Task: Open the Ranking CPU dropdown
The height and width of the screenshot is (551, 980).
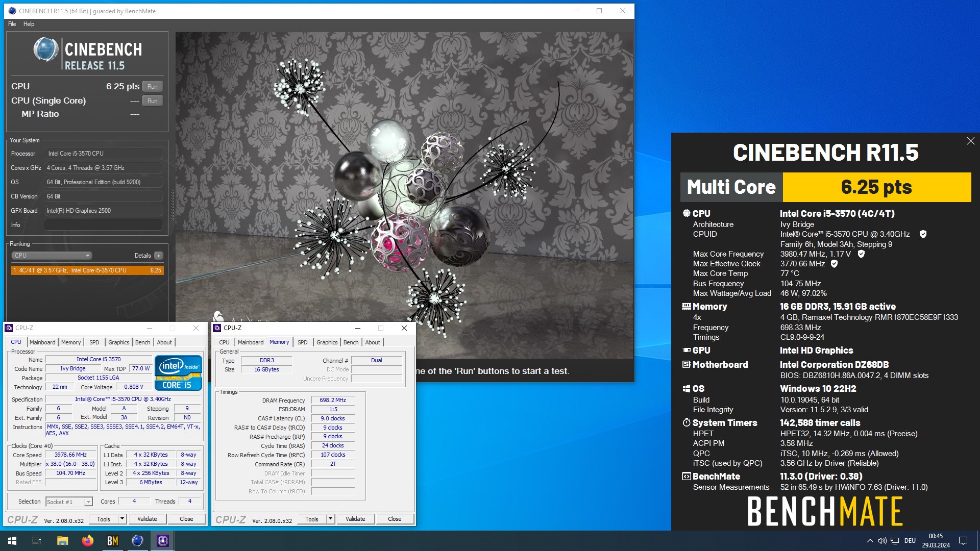Action: [52, 256]
